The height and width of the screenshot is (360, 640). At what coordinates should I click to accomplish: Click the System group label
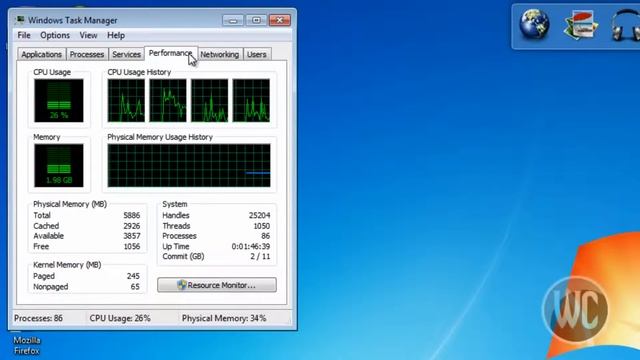(x=175, y=204)
